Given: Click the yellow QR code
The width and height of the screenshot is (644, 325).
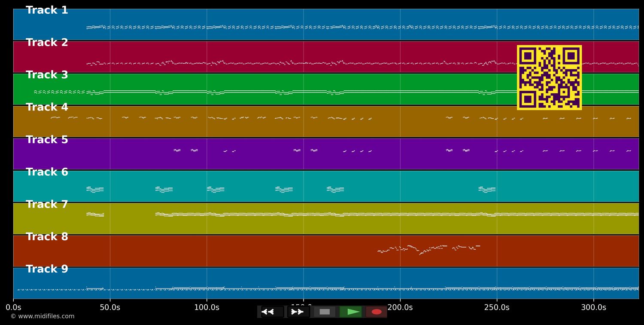Looking at the screenshot, I should 549,77.
